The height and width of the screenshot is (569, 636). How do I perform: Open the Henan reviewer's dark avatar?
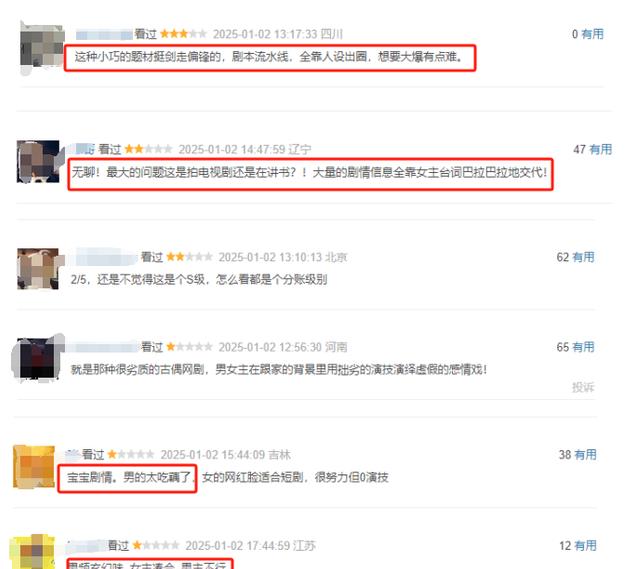[x=37, y=358]
